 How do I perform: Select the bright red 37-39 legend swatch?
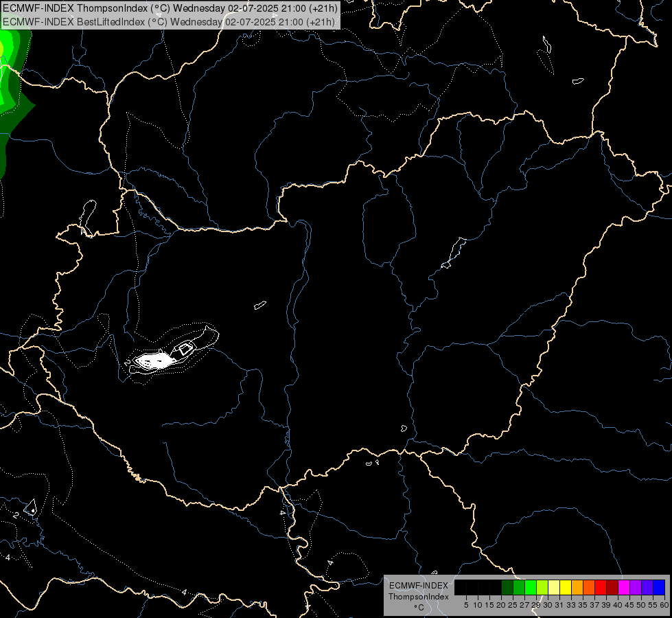(601, 587)
